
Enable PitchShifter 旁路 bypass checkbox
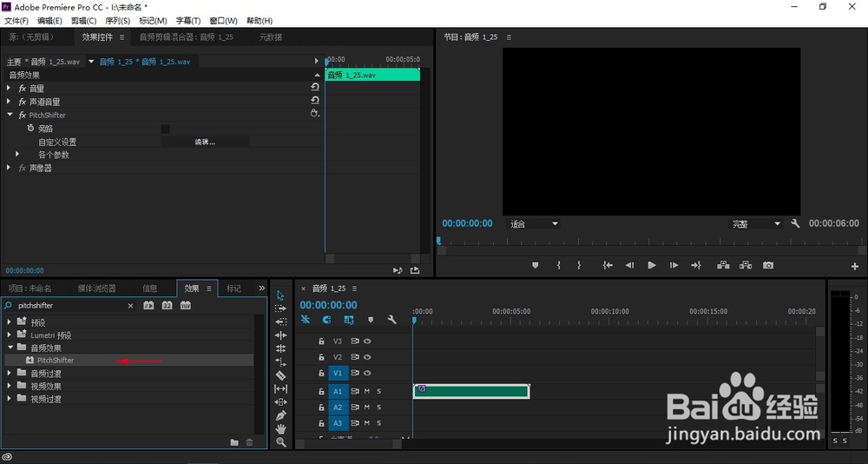165,129
